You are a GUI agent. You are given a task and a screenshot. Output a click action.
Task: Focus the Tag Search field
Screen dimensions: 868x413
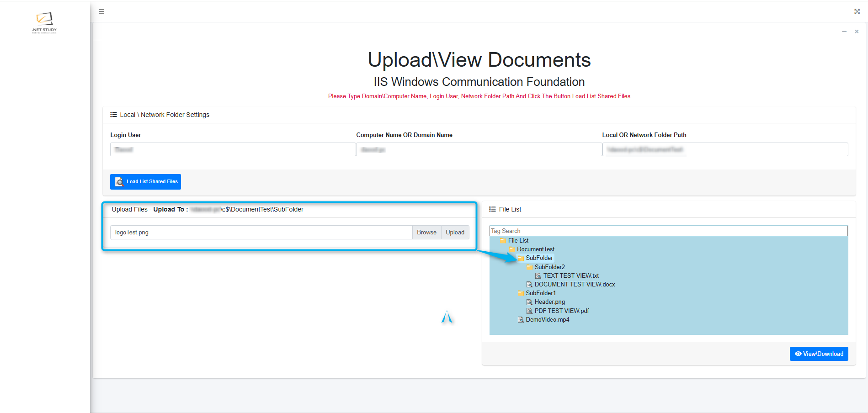tap(668, 231)
